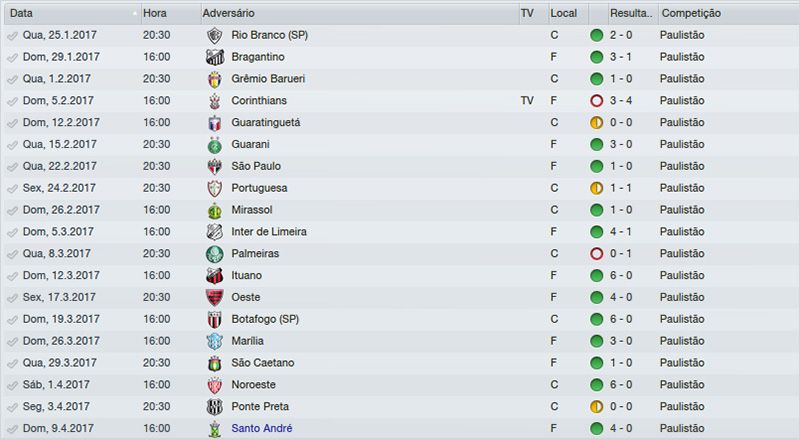Viewport: 800px width, 439px height.
Task: Select the 6 - 0 result against Ituano
Action: [x=622, y=276]
